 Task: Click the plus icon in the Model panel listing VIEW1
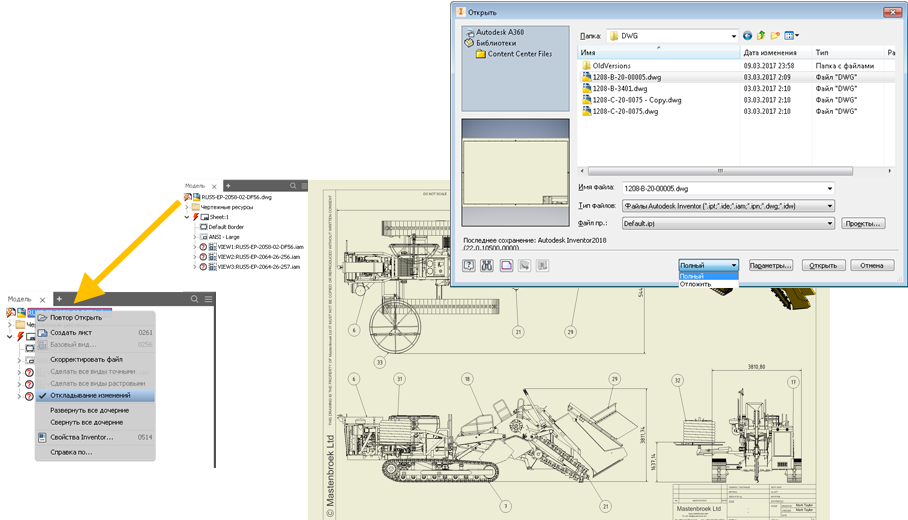[x=228, y=186]
